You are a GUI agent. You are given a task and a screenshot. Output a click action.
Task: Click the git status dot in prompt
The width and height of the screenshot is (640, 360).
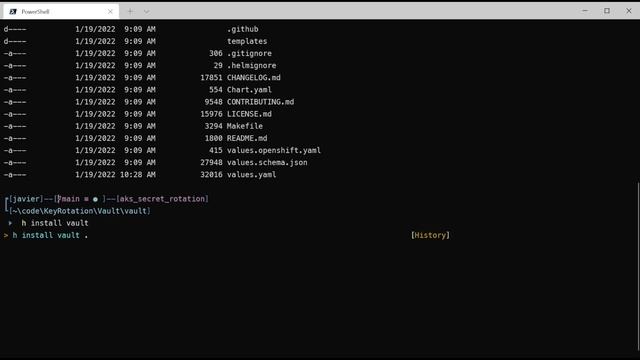(x=95, y=199)
